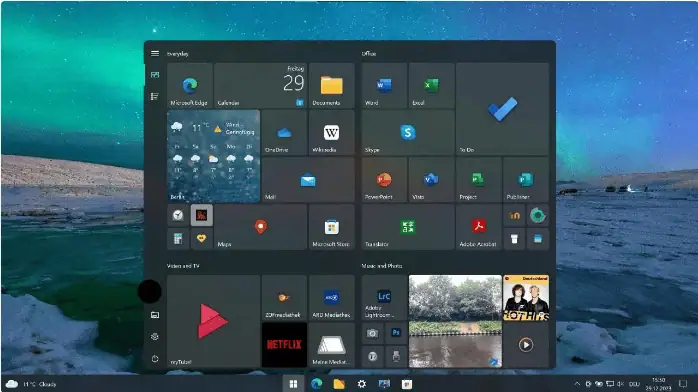Open the Calendar tile showing 29
698x392 pixels.
(x=260, y=85)
